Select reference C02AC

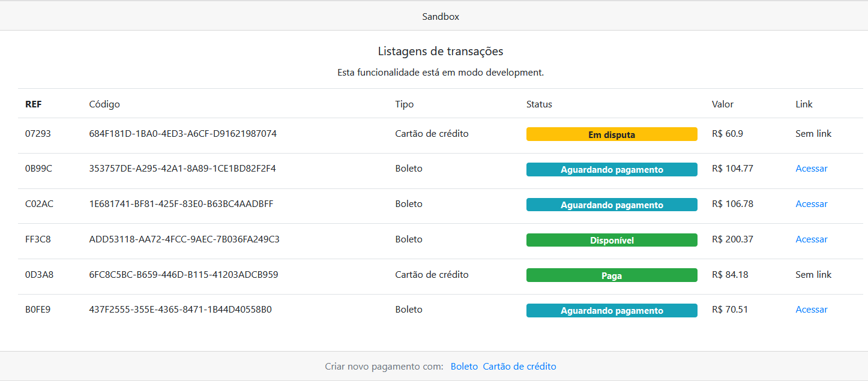point(39,204)
